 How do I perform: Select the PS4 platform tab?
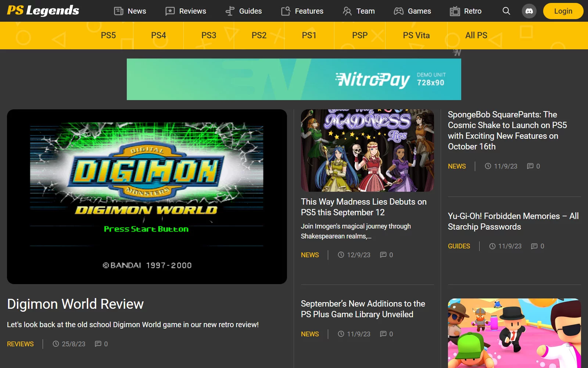coord(159,35)
